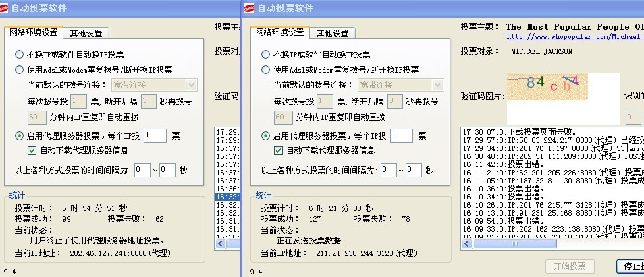
Task: Click current IP 211.21.230.244:3128 text
Action: 367,253
